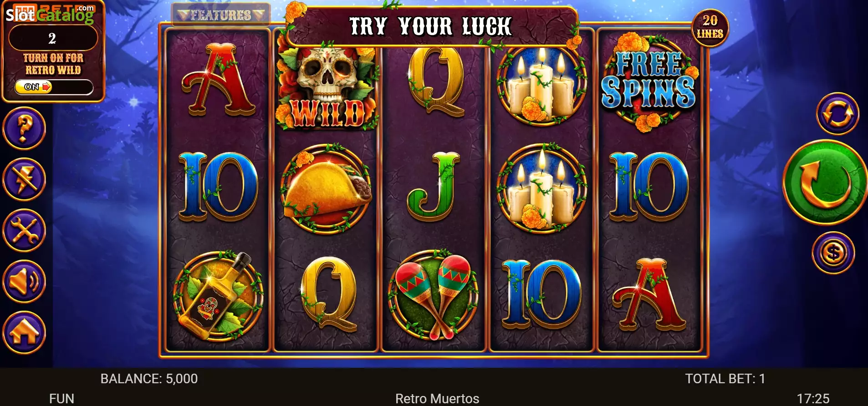Click the Total Bet label
Screen dimensions: 868x406
coord(725,379)
